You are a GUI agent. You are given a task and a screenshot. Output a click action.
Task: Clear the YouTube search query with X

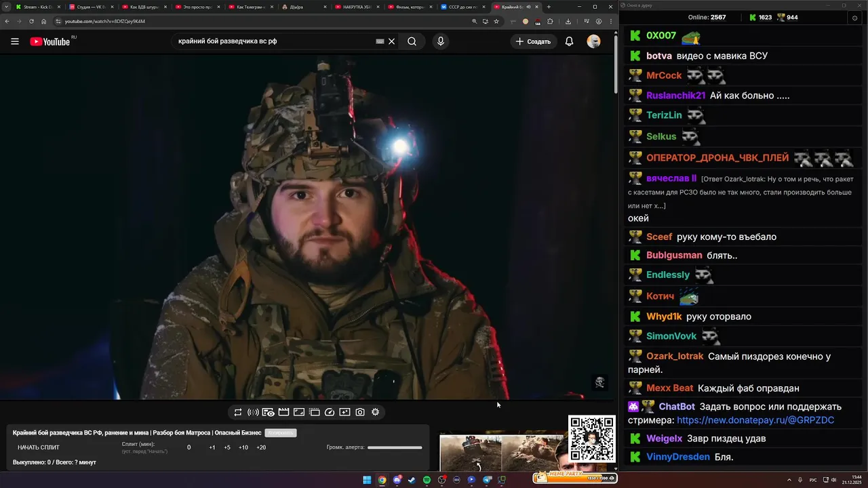391,41
